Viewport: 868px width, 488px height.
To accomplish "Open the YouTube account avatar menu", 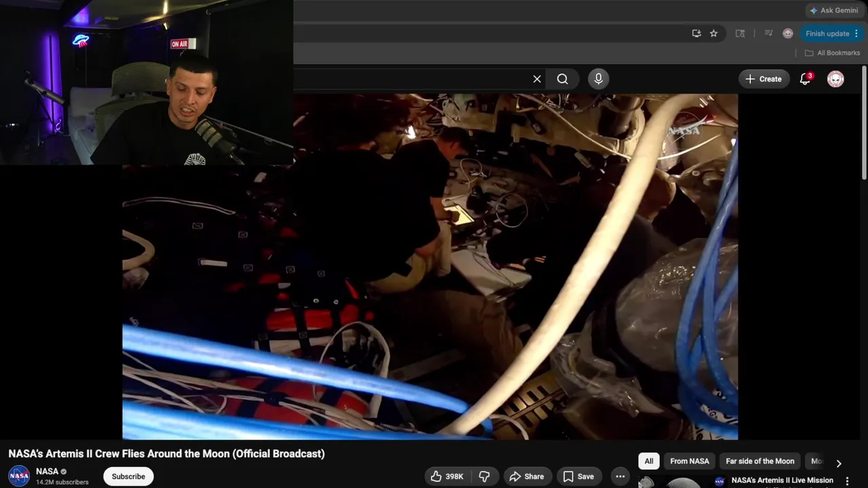I will 835,79.
